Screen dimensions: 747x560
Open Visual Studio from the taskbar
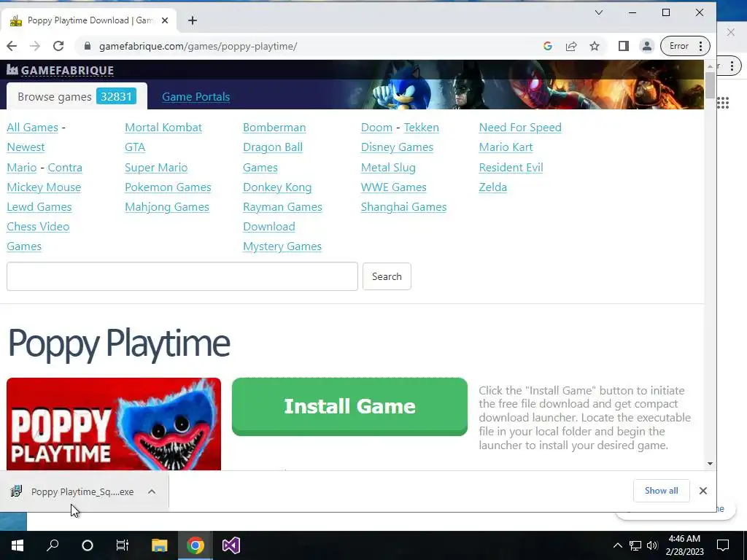point(231,545)
